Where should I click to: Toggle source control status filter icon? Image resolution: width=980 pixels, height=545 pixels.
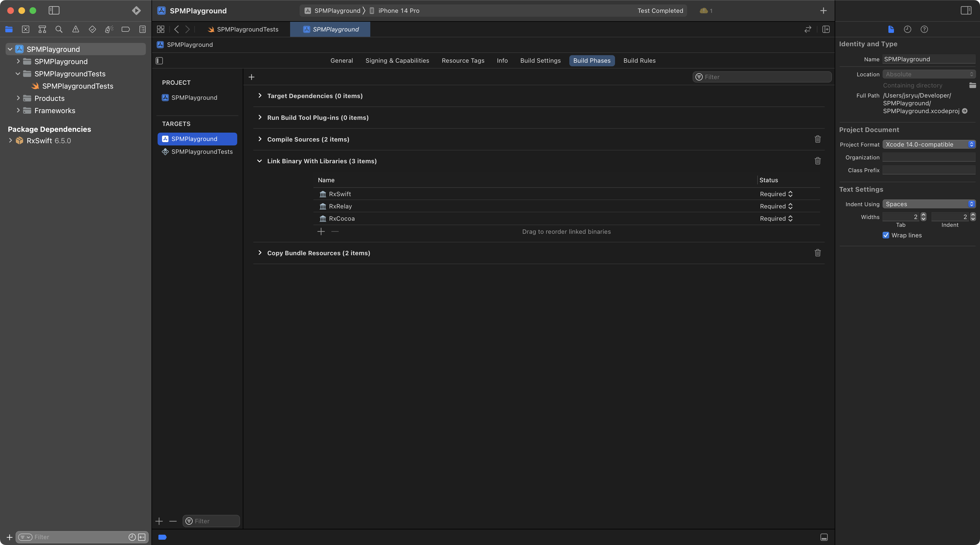142,537
